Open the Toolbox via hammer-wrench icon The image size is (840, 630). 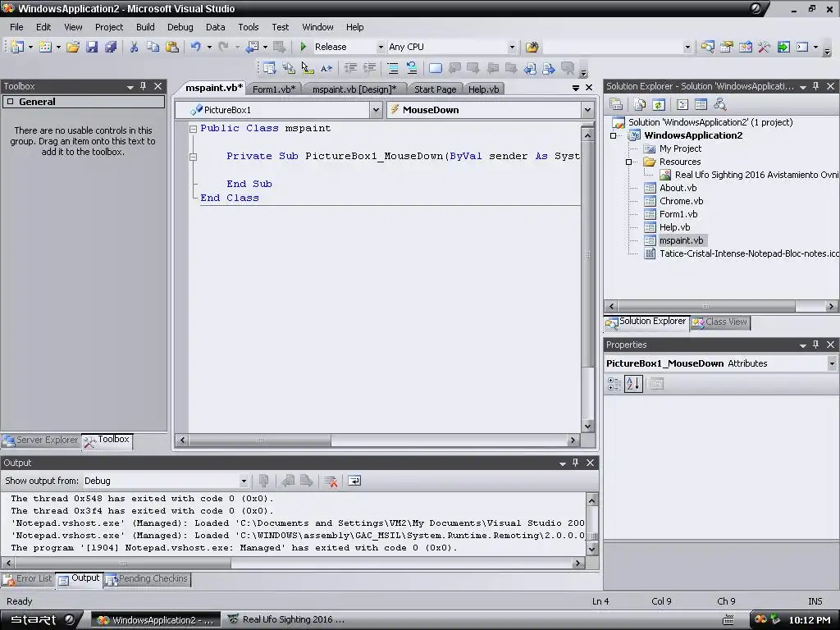point(764,47)
